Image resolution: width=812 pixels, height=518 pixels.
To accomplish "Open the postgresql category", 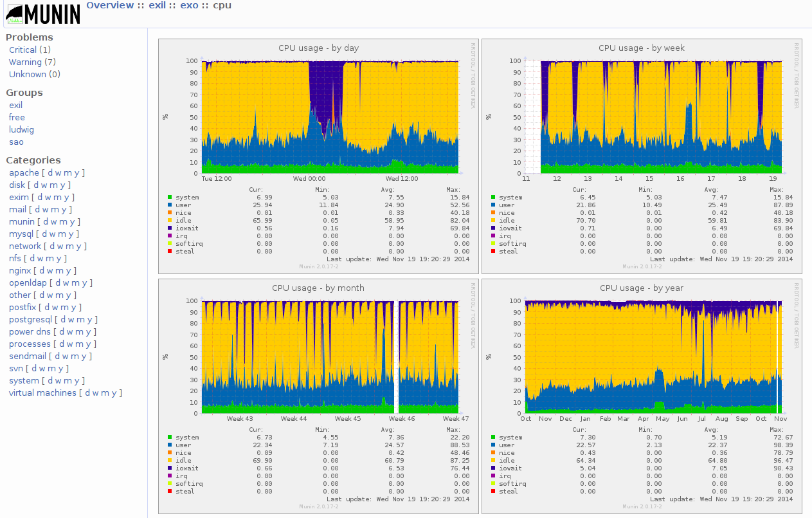I will [30, 319].
